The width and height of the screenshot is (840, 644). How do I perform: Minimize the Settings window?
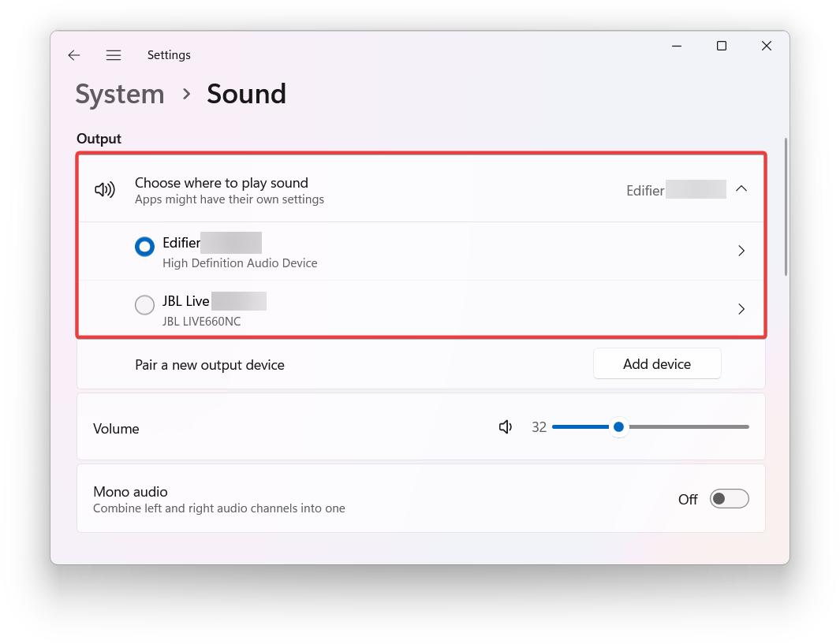tap(677, 46)
